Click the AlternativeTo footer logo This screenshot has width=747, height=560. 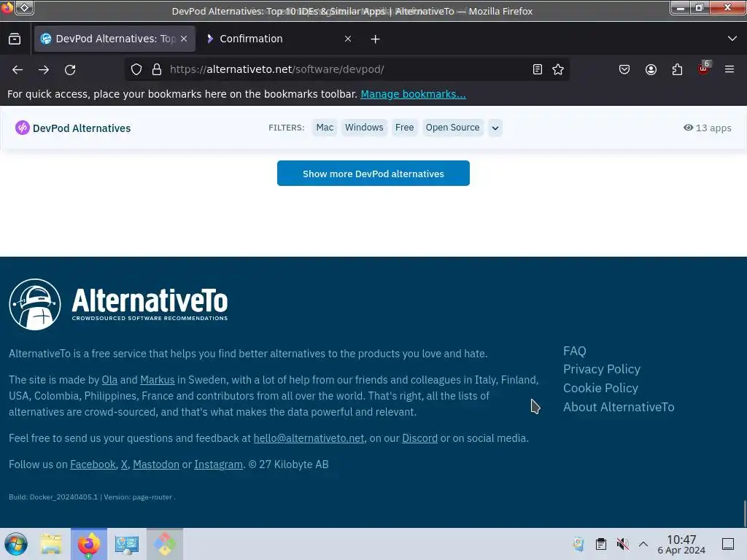pyautogui.click(x=118, y=304)
